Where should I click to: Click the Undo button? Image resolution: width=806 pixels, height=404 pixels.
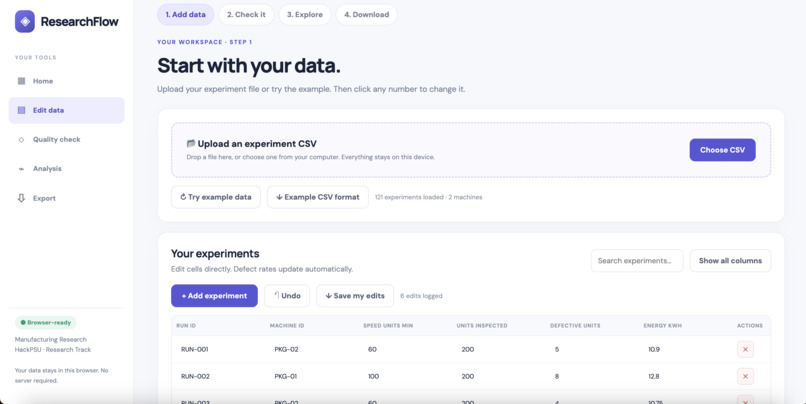click(287, 296)
